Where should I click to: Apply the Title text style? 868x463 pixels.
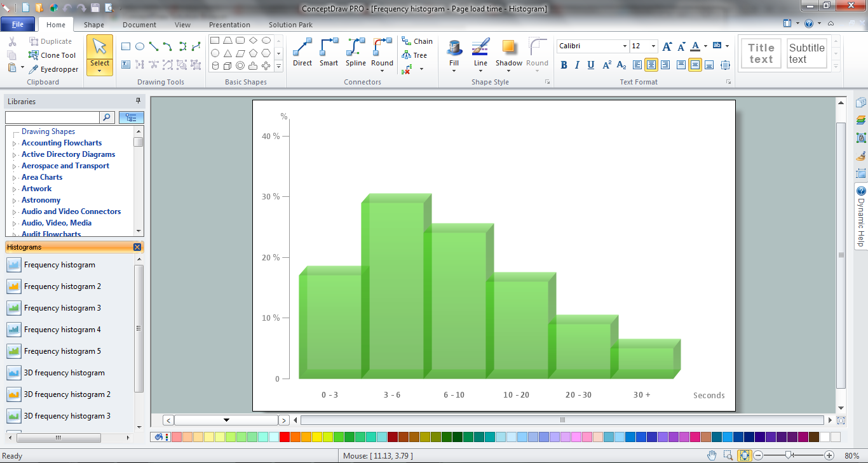[x=761, y=53]
